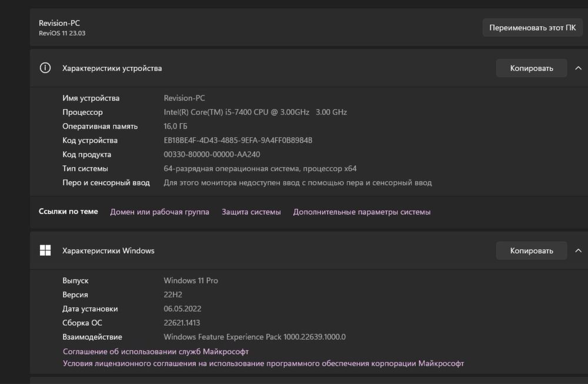Viewport: 588px width, 384px height.
Task: Click the info icon beside Характеристики устройства
Action: tap(45, 68)
